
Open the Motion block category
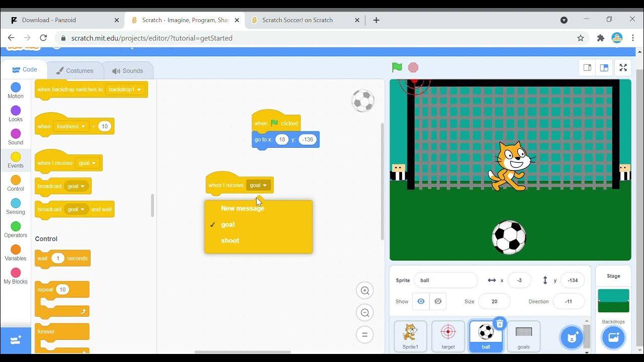(16, 91)
